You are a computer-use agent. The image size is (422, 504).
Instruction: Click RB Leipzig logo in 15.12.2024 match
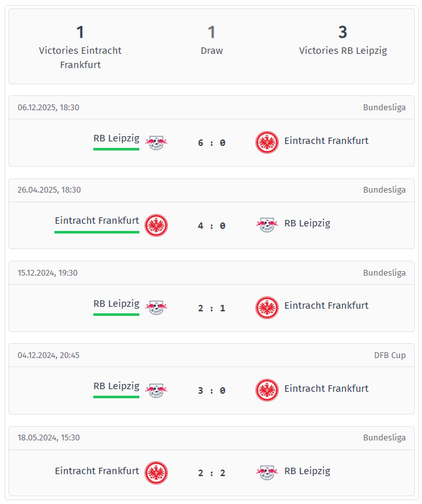coord(156,307)
